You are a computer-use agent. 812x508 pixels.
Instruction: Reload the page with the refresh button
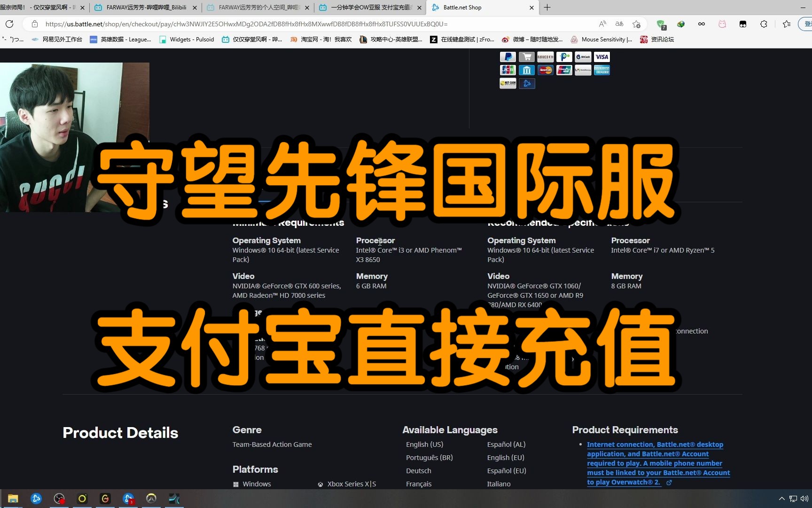[x=9, y=24]
